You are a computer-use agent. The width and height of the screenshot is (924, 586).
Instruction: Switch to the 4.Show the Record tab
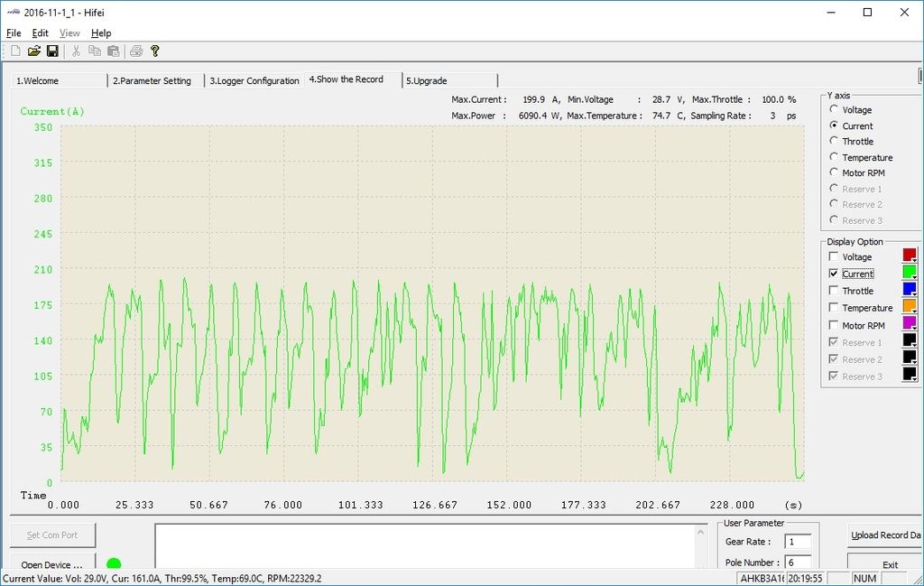353,79
